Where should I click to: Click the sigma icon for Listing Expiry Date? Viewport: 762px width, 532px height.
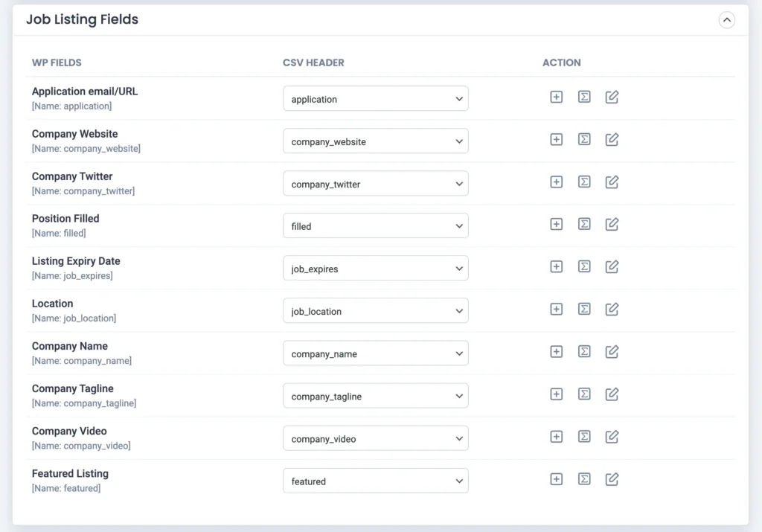click(x=584, y=266)
